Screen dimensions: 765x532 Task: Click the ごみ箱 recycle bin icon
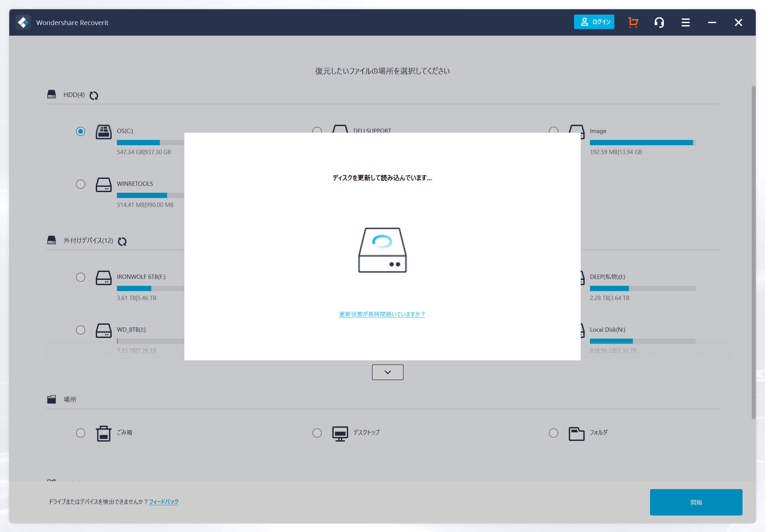coord(104,433)
